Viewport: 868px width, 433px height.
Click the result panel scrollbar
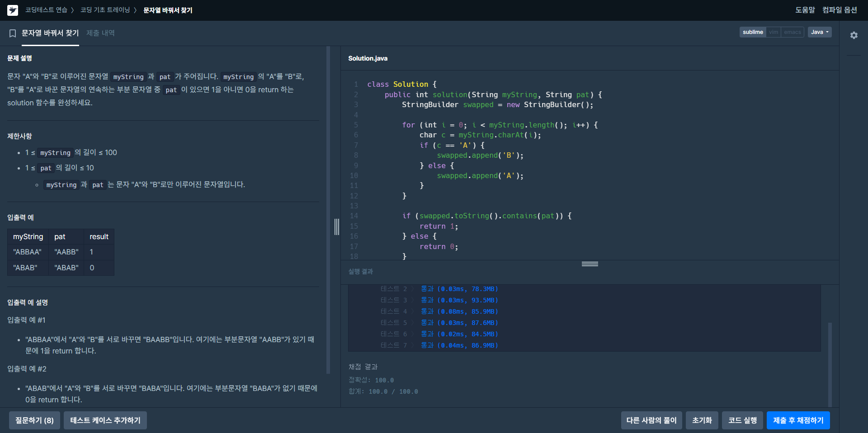pos(830,364)
